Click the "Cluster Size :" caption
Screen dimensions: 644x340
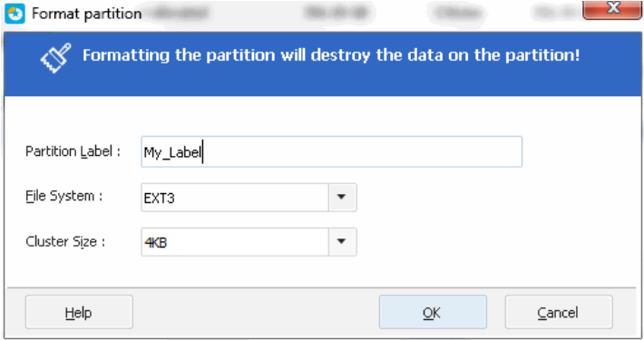(x=65, y=241)
